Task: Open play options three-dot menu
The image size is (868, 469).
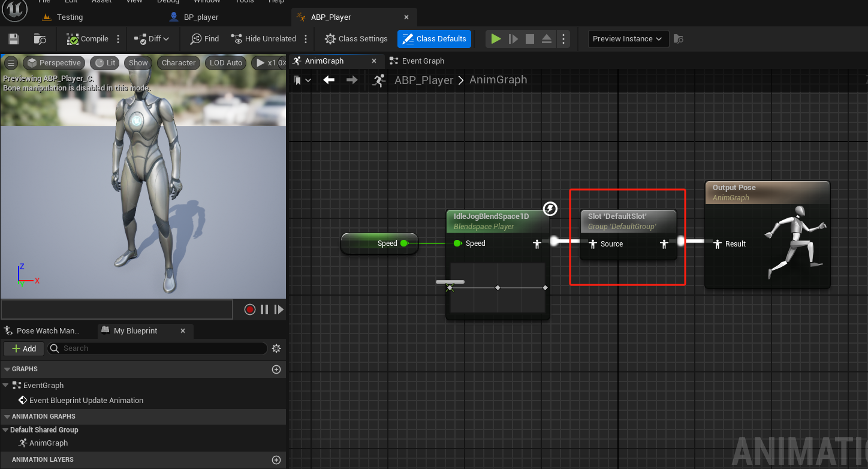Action: click(x=563, y=39)
